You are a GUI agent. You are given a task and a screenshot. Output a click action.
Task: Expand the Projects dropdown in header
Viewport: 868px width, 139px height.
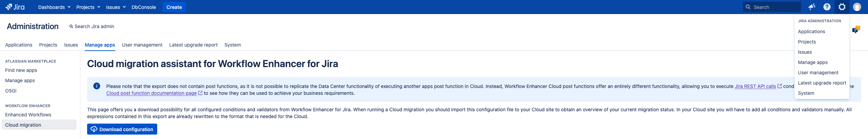[88, 7]
